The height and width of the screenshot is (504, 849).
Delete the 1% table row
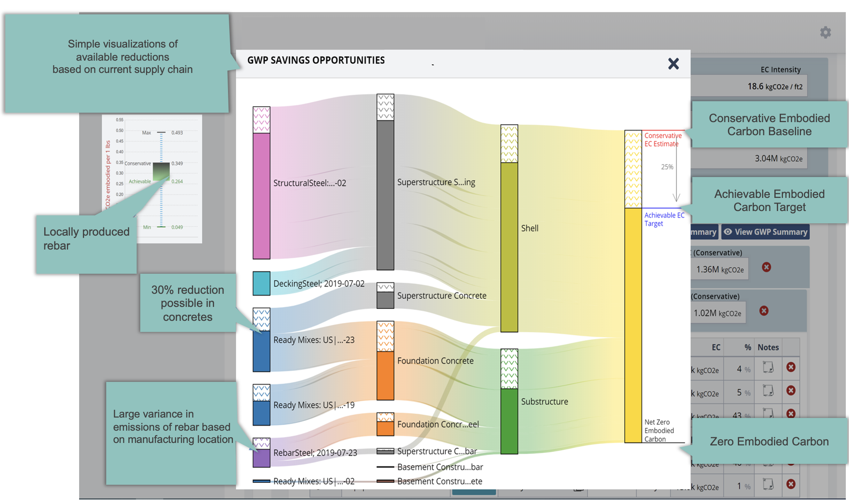point(791,484)
